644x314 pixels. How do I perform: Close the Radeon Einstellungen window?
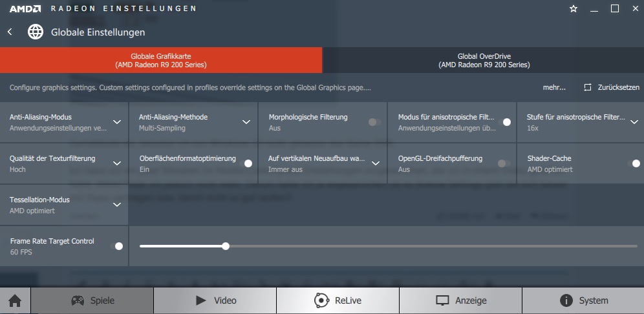[x=635, y=8]
